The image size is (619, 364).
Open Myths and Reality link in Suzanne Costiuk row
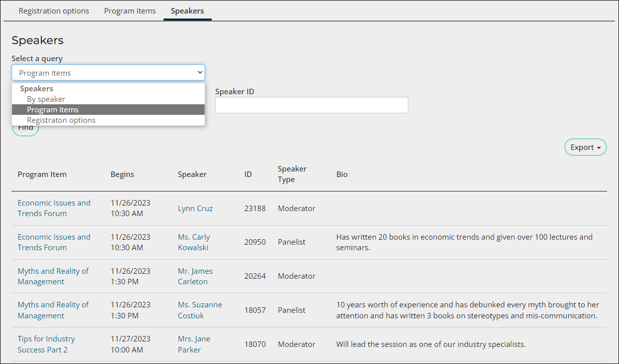click(53, 310)
